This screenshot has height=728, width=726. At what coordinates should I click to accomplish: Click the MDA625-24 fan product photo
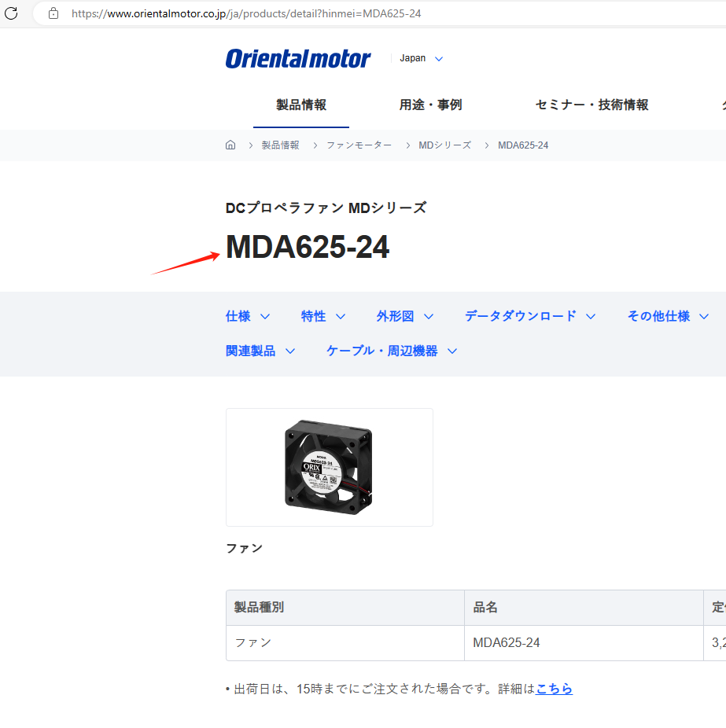pos(329,467)
